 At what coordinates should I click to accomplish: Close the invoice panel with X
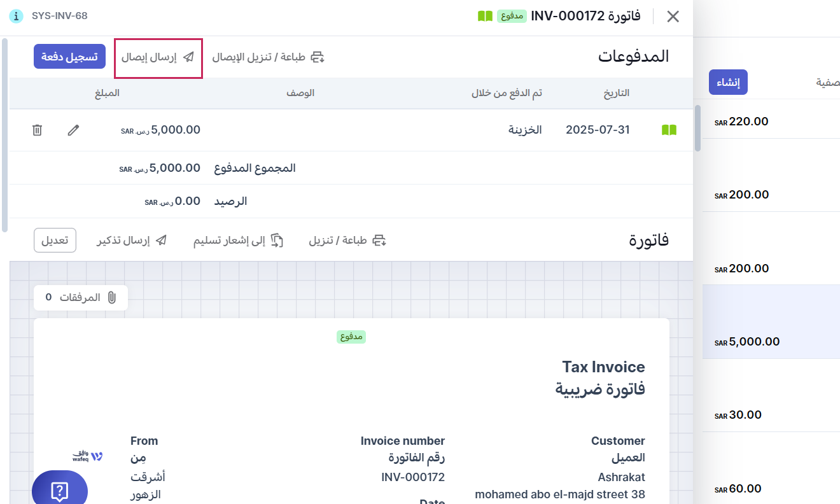(x=673, y=17)
